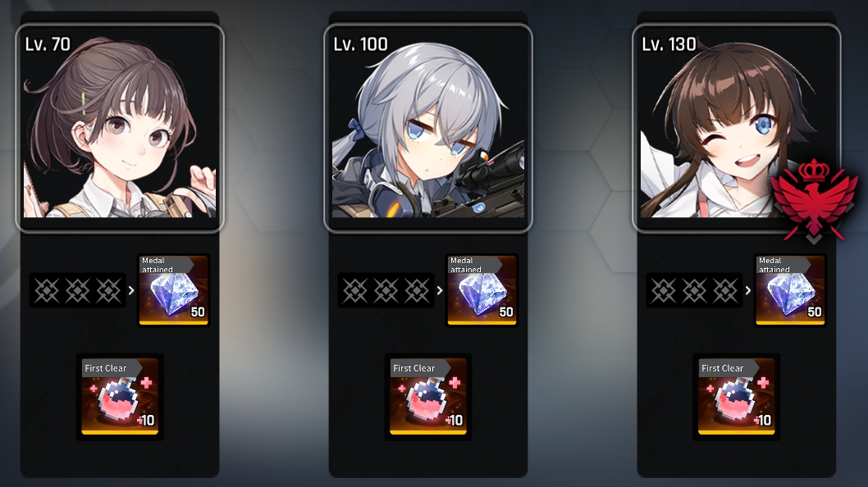This screenshot has height=487, width=868.
Task: Click the middle medal slot under Lv. 100
Action: [x=386, y=290]
